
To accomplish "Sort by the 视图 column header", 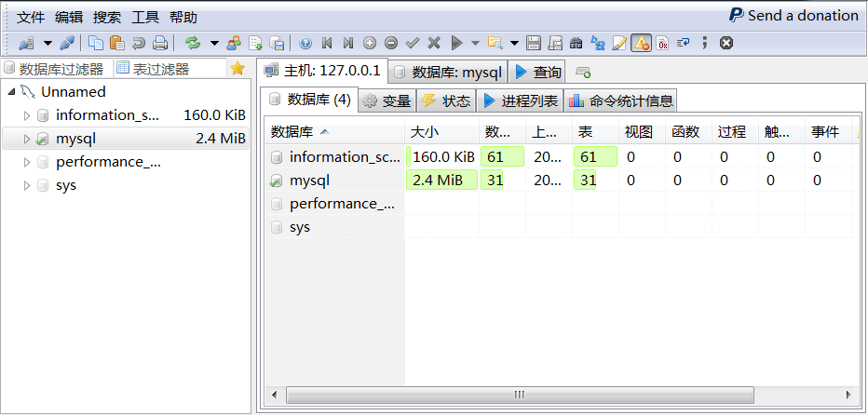I will [642, 132].
